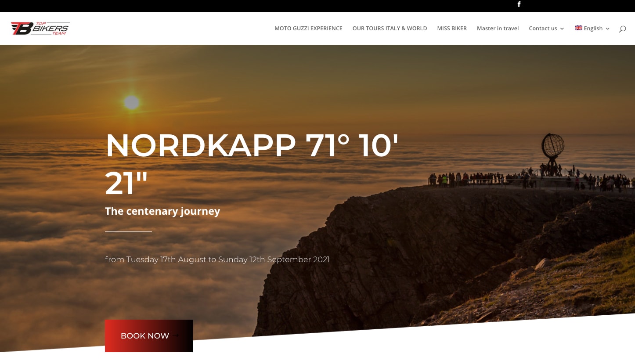Click the UK flag icon
The width and height of the screenshot is (635, 364).
coord(578,28)
